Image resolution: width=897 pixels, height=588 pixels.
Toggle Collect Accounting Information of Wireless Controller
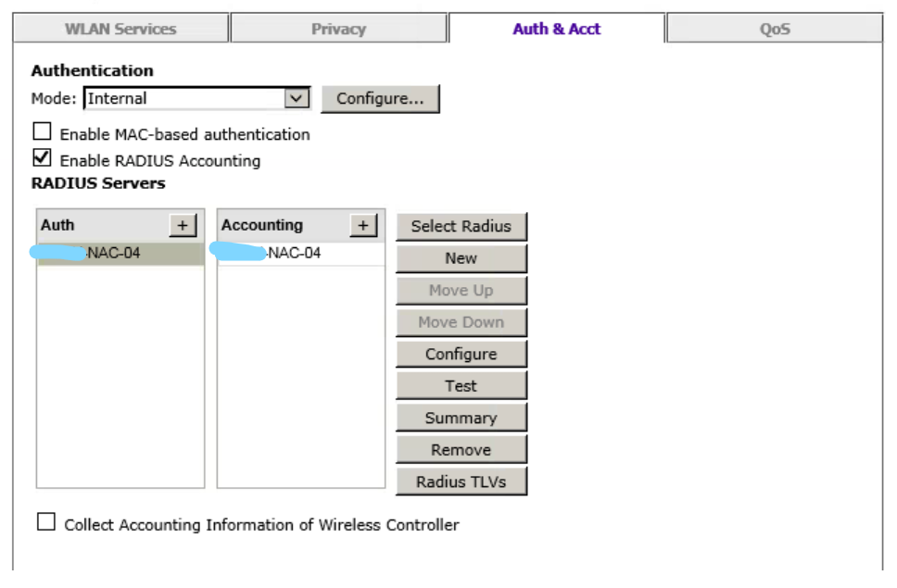46,523
